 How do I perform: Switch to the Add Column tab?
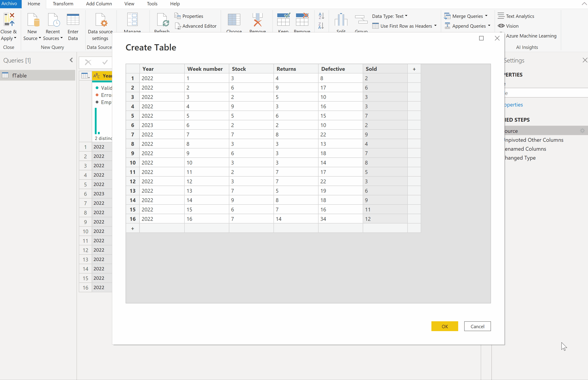99,4
